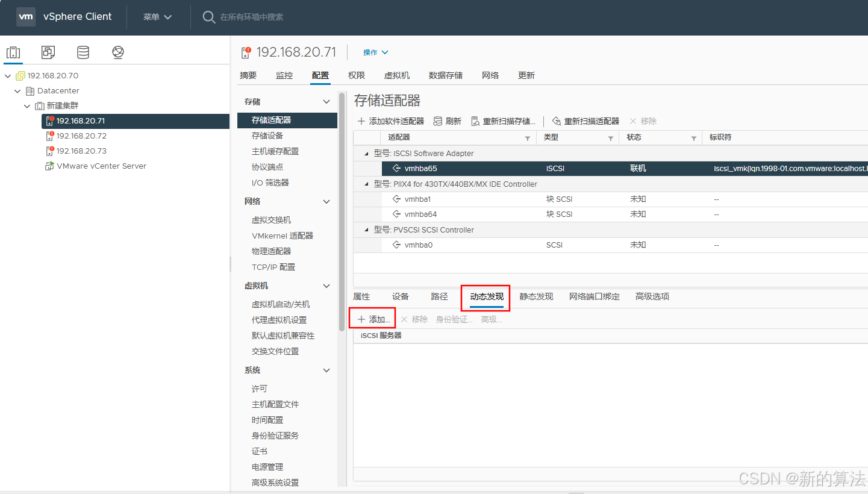
Task: Click the 重新扫描存储 rescan storage icon
Action: click(476, 121)
